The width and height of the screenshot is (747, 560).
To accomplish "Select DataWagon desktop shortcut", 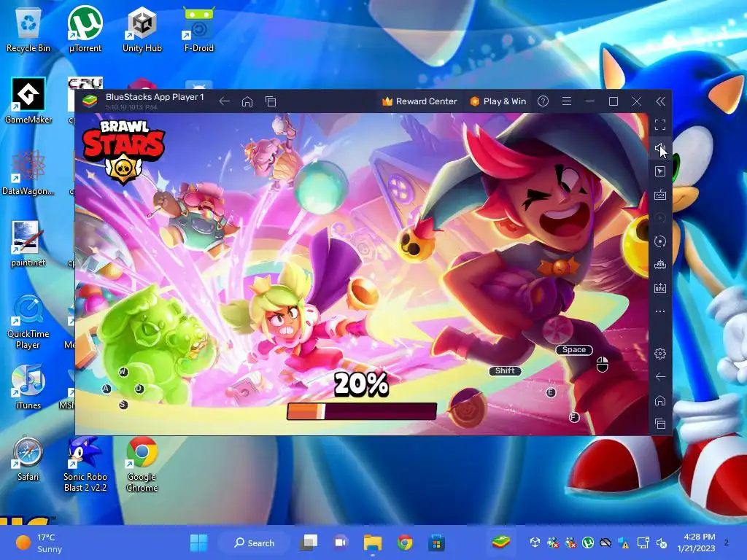I will (x=28, y=172).
